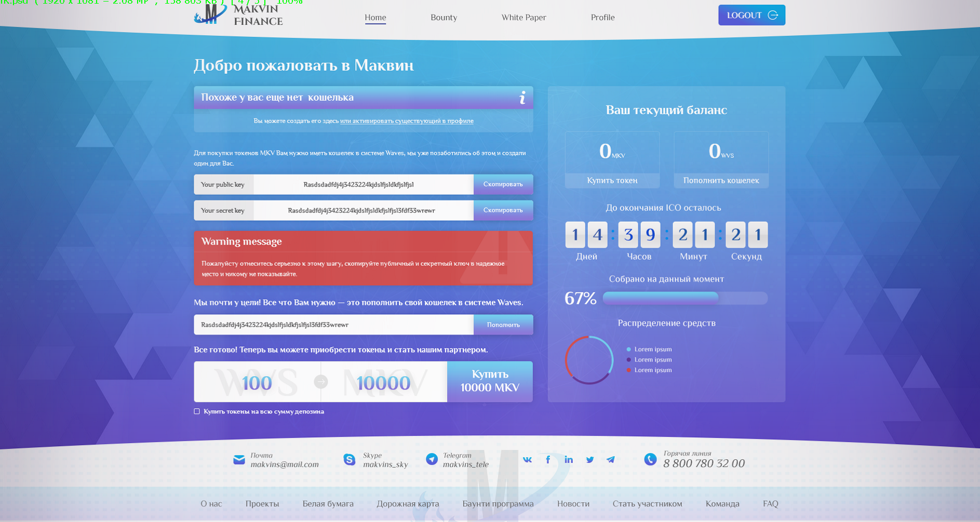Open the Проекты footer link
The width and height of the screenshot is (980, 522).
(x=262, y=504)
